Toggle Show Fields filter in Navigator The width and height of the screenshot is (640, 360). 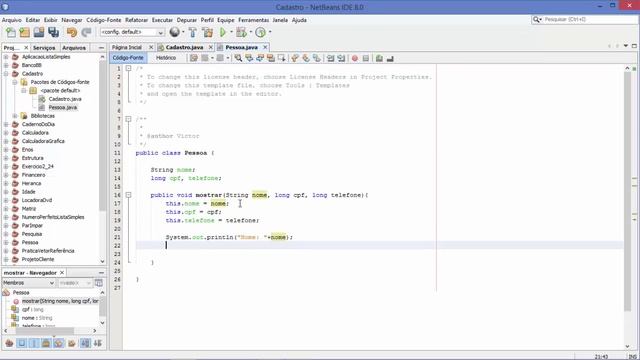[x=22, y=343]
